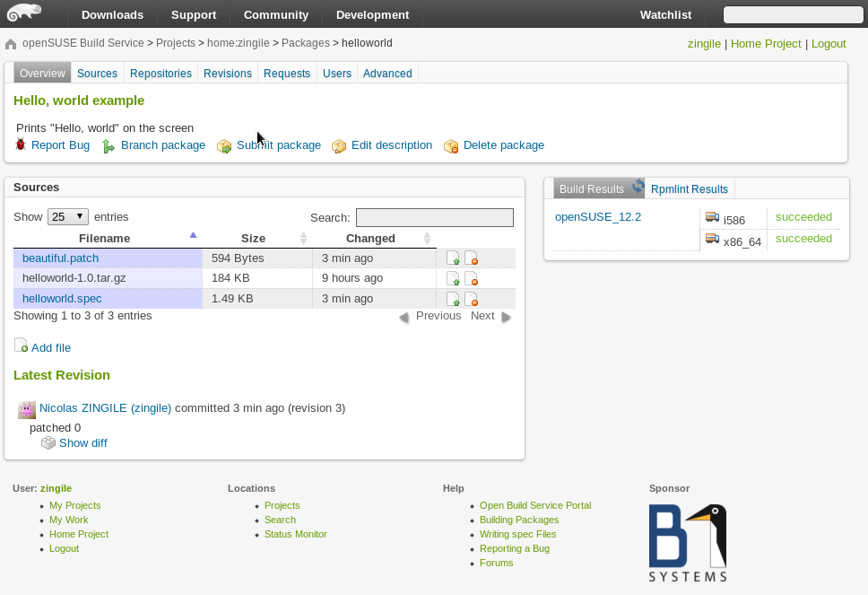The height and width of the screenshot is (595, 868).
Task: Click the delete icon for helloworld-1.0.tar.gz
Action: point(471,278)
